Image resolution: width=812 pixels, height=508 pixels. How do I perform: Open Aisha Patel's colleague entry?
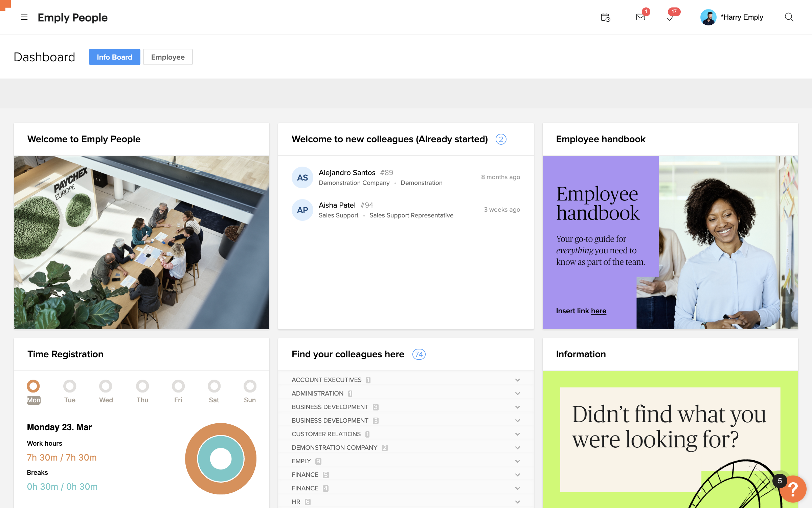point(337,205)
